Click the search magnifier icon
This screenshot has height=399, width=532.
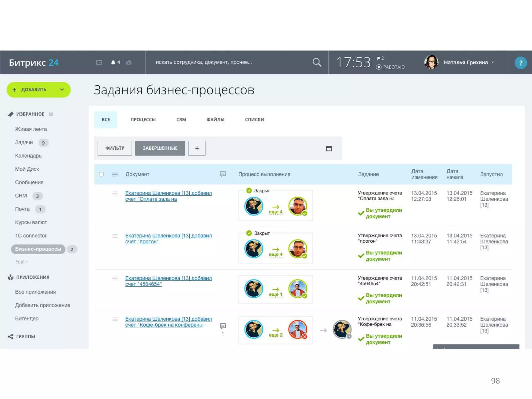click(317, 62)
